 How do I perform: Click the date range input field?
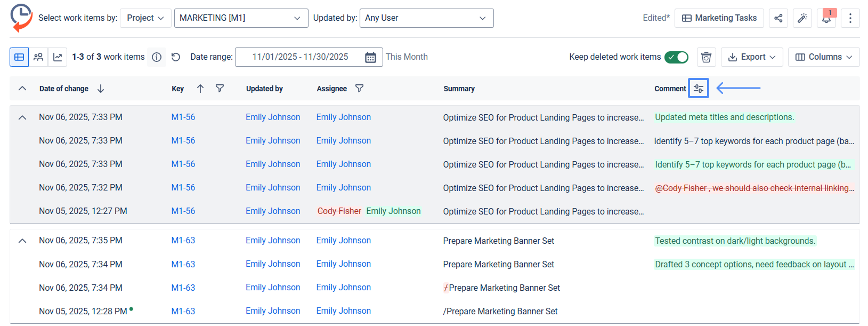300,57
